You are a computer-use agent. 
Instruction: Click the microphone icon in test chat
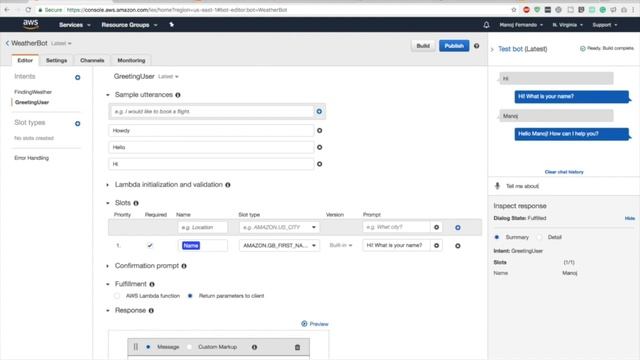(497, 186)
